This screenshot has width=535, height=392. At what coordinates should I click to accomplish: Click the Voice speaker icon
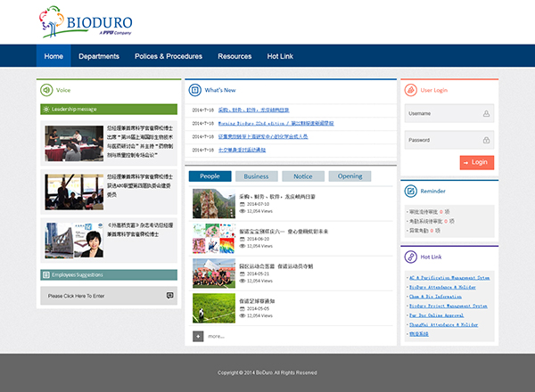coord(45,90)
